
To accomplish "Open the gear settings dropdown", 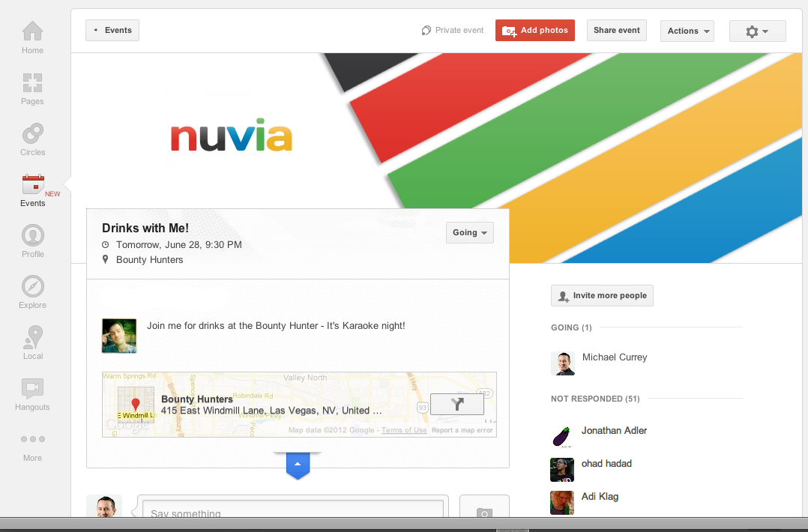I will [758, 31].
